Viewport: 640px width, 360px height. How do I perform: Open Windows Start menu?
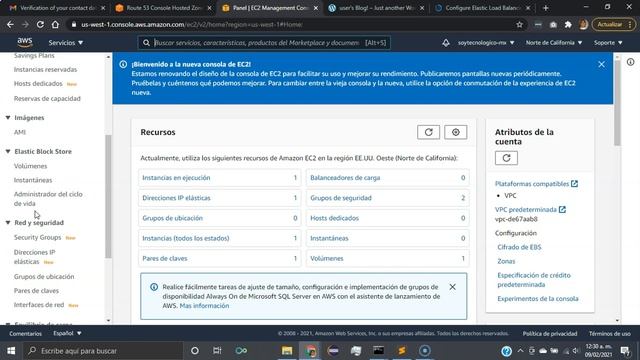[11, 351]
